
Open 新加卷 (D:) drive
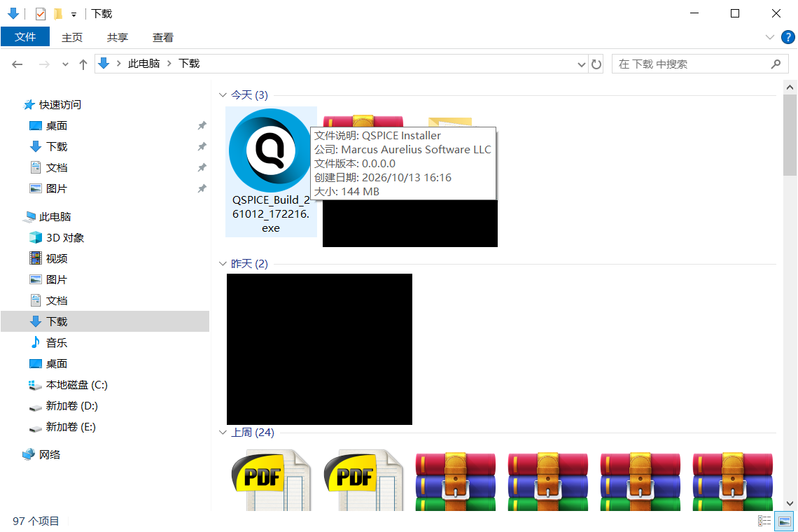(x=63, y=406)
